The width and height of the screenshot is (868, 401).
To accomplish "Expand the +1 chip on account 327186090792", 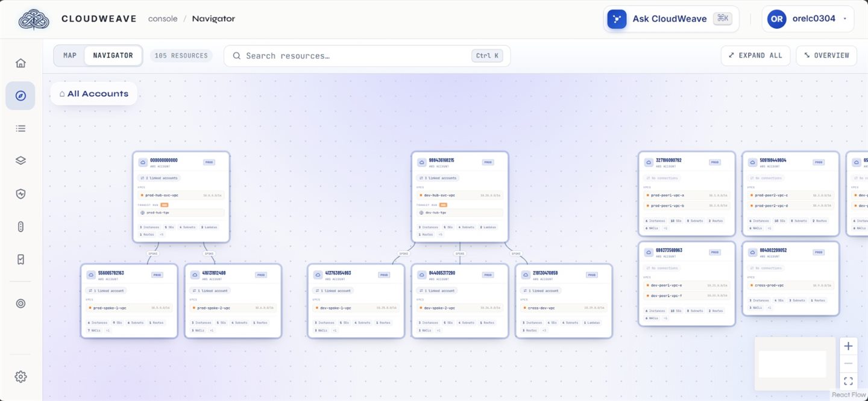I will [x=665, y=228].
